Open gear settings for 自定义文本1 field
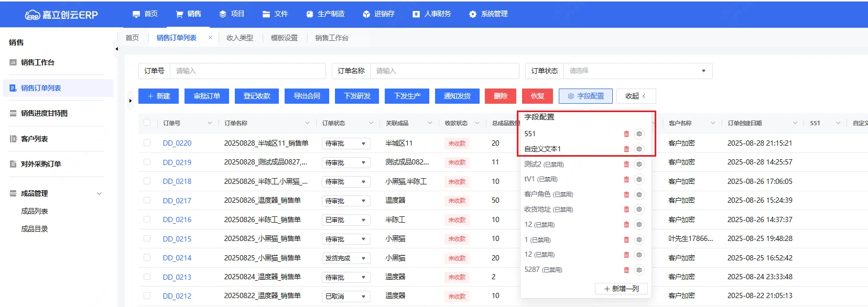This screenshot has height=307, width=868. coord(639,149)
